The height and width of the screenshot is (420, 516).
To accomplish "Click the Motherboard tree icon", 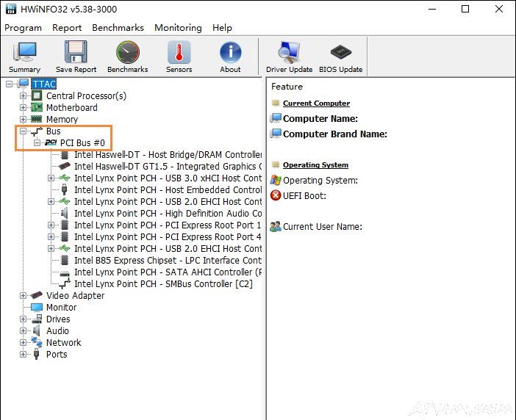I will (37, 107).
